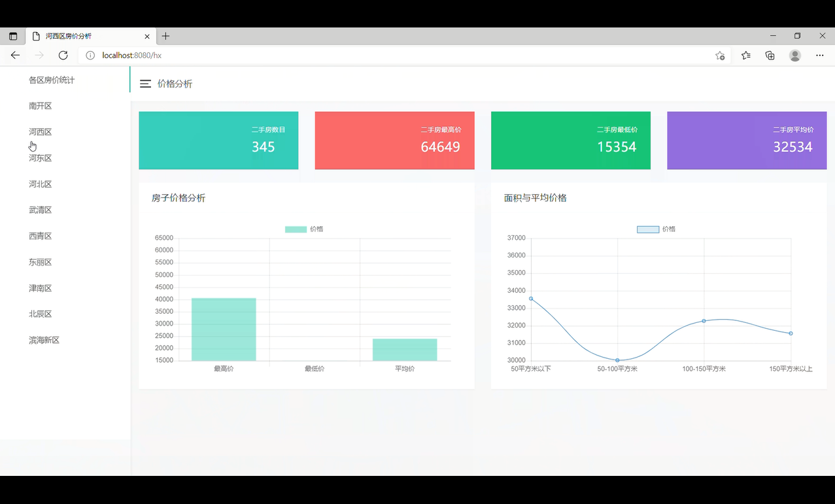Add this page to favorites star icon
Image resolution: width=835 pixels, height=504 pixels.
point(720,56)
